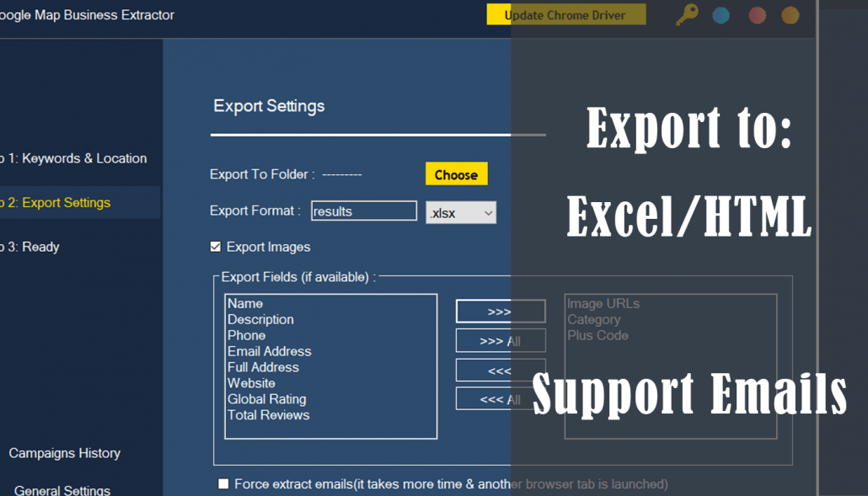Select Global Rating in export fields list
The width and height of the screenshot is (868, 496).
pos(266,399)
